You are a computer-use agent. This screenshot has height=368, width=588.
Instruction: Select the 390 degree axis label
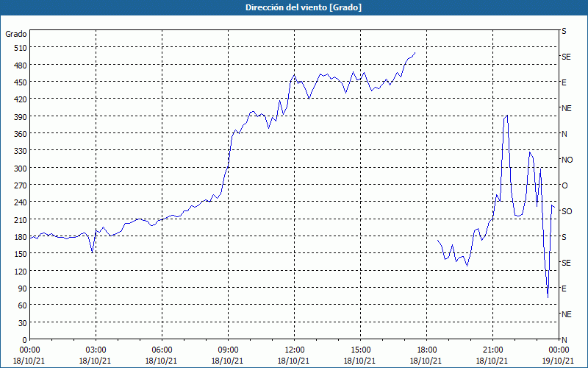click(x=21, y=117)
